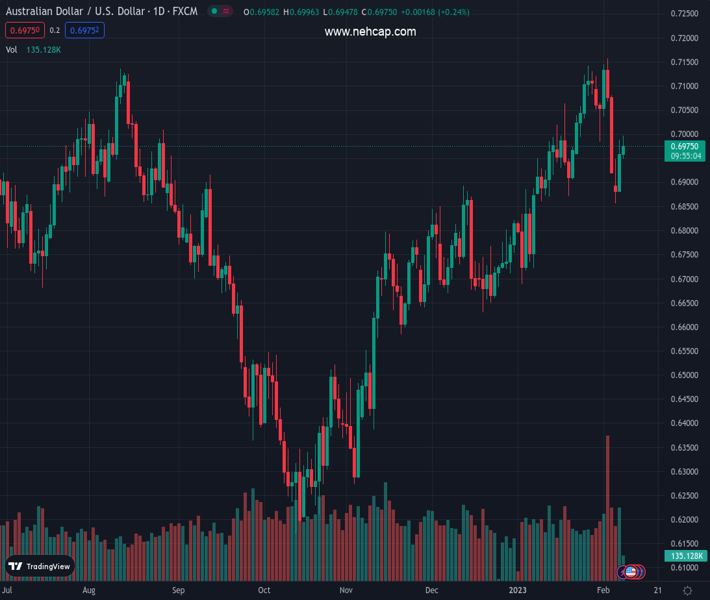This screenshot has width=710, height=600.
Task: Click the 0.72500 level on price scale
Action: click(x=685, y=14)
